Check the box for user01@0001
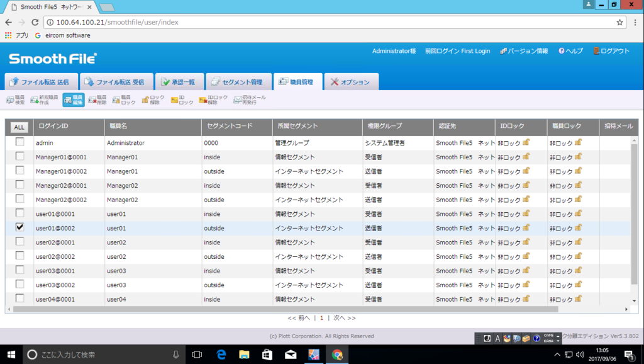The height and width of the screenshot is (364, 644). coord(19,213)
